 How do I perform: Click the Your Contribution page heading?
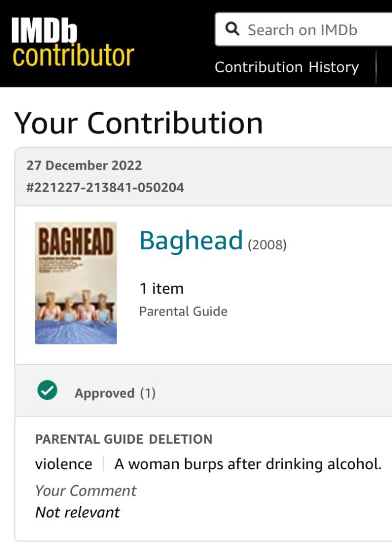[138, 122]
